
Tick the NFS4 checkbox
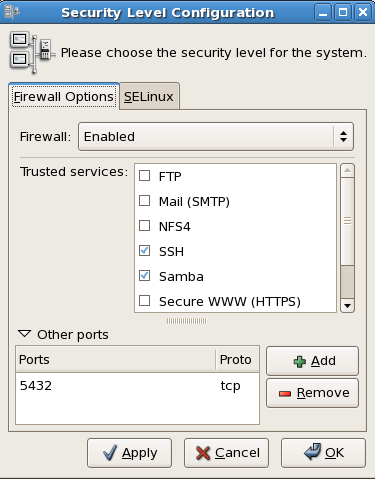(144, 226)
